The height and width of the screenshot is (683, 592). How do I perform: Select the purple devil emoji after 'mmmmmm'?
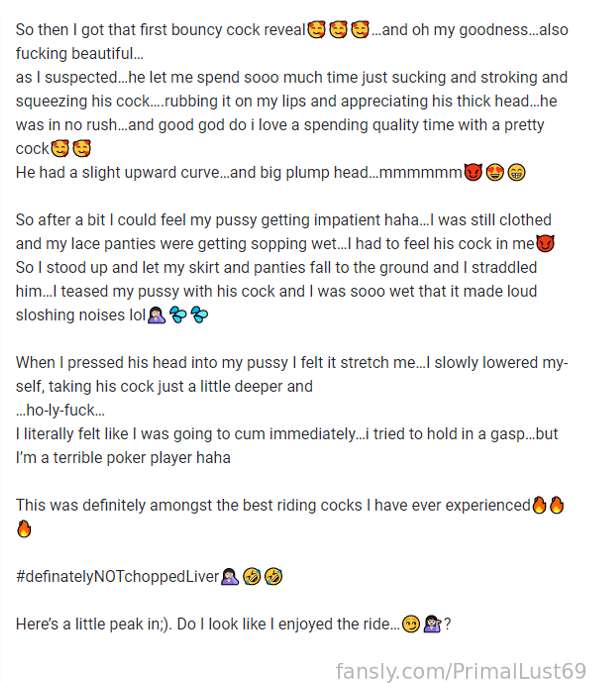473,172
